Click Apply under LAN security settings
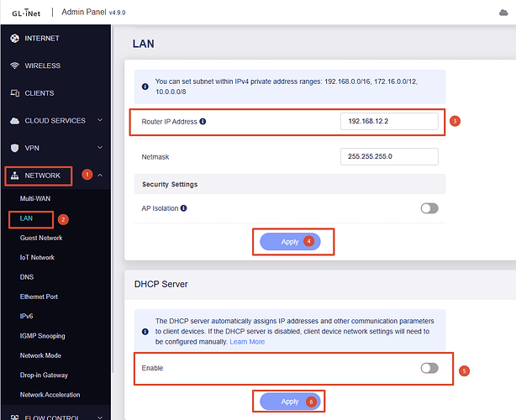This screenshot has height=420, width=516. [290, 242]
